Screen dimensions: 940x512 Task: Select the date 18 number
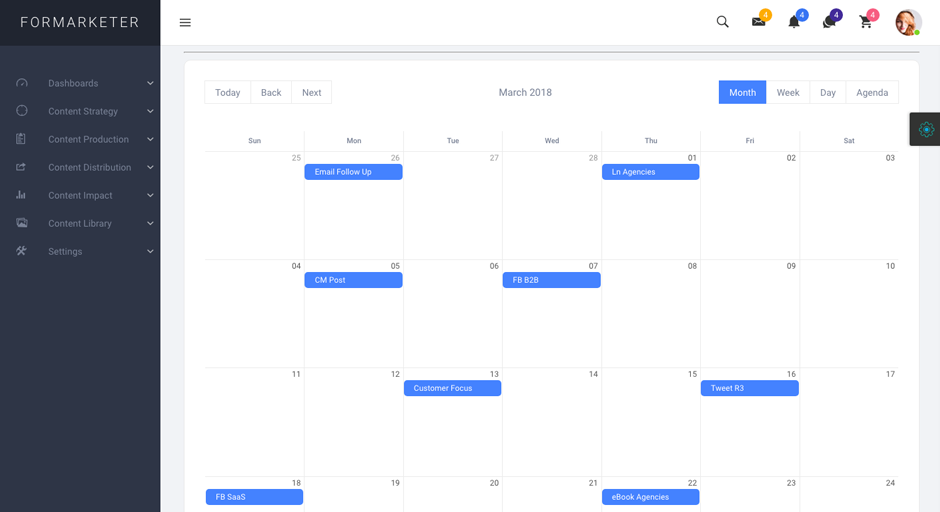tap(296, 483)
